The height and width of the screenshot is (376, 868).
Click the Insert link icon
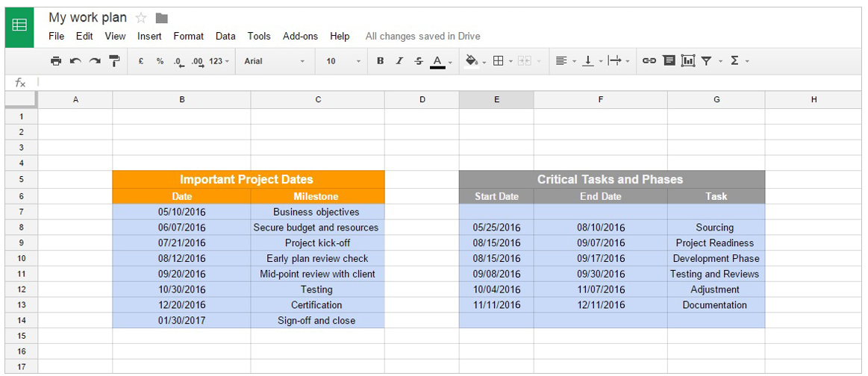coord(649,61)
